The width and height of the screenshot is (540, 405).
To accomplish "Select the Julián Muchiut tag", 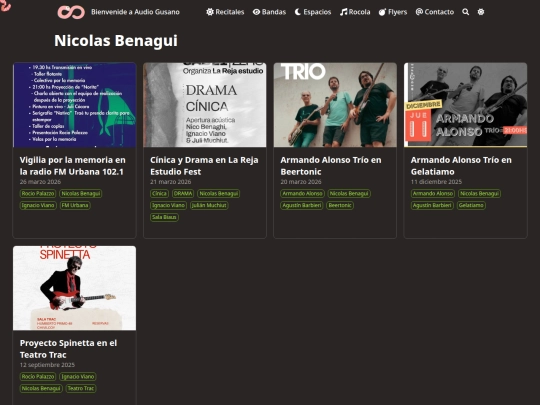I will click(x=209, y=205).
